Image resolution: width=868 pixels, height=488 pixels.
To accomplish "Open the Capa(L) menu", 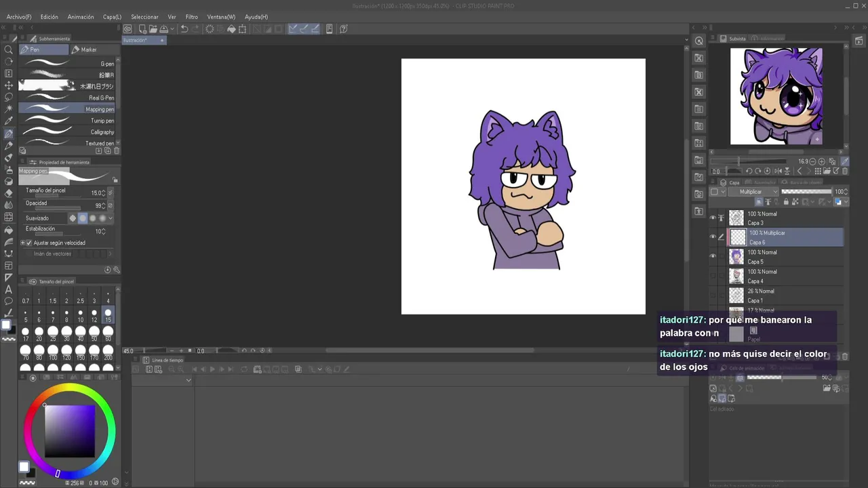I will 113,17.
